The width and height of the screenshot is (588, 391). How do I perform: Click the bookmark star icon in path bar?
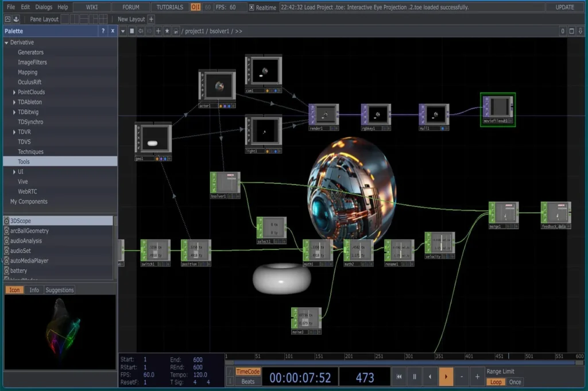pos(167,31)
